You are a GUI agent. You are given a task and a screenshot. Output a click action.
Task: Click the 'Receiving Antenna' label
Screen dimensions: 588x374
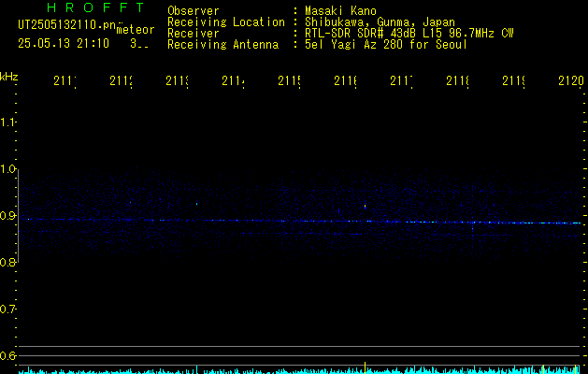(222, 45)
